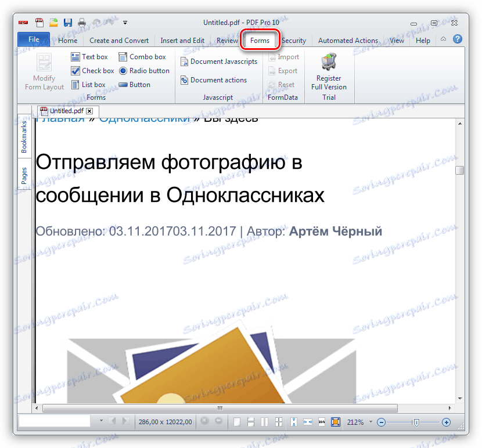Open the Security tab
482x448 pixels.
point(294,41)
